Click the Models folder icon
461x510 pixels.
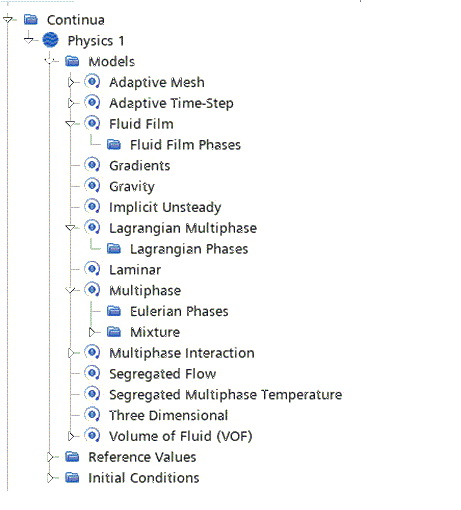pyautogui.click(x=72, y=61)
